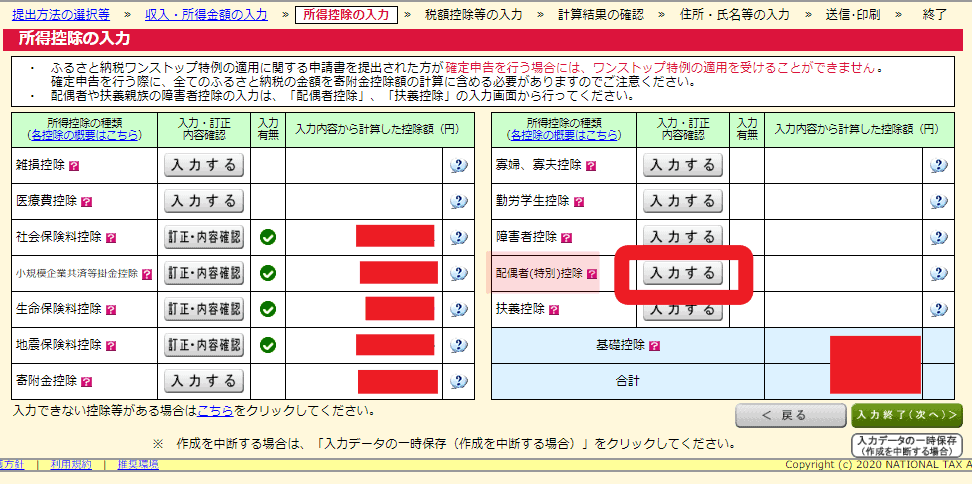This screenshot has height=484, width=972.
Task: Click こちら link for unavailable deductions
Action: (x=215, y=410)
